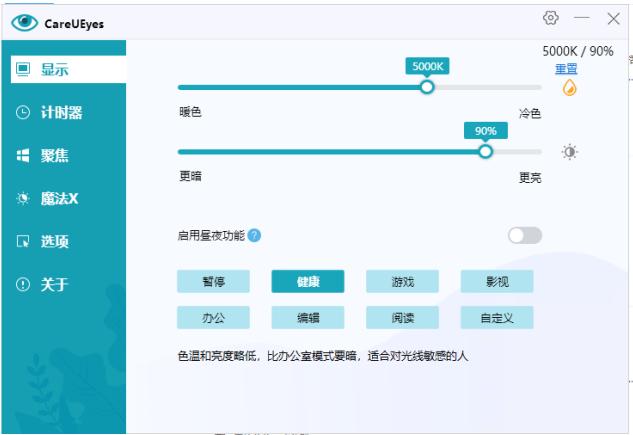633x435 pixels.
Task: Click the 5000K tooltip above temperature slider
Action: pos(428,66)
